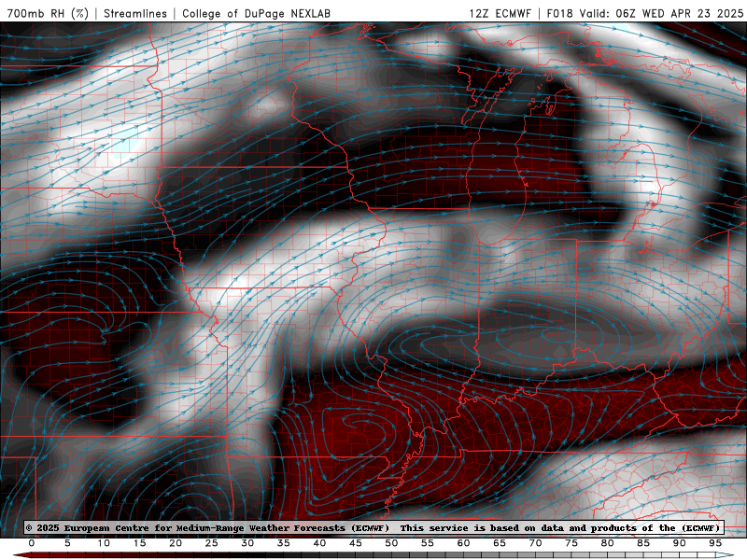Click the "5" label on the color scale

[67, 543]
